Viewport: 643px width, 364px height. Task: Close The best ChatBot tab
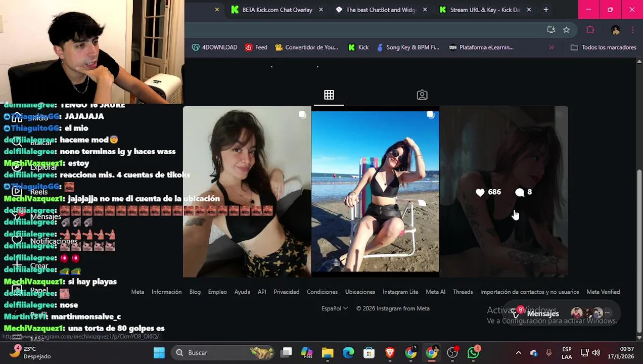[x=425, y=10]
